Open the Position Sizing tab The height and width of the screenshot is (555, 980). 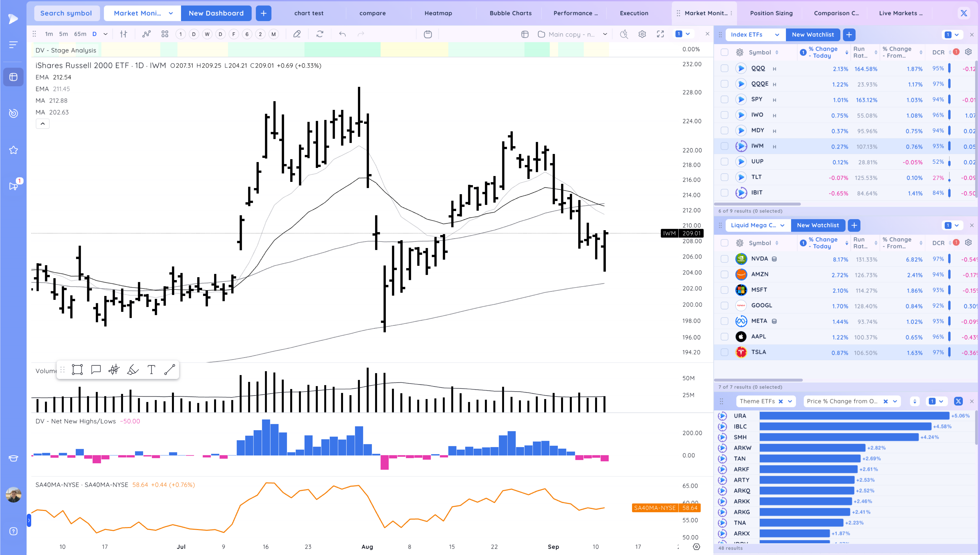[x=771, y=13]
